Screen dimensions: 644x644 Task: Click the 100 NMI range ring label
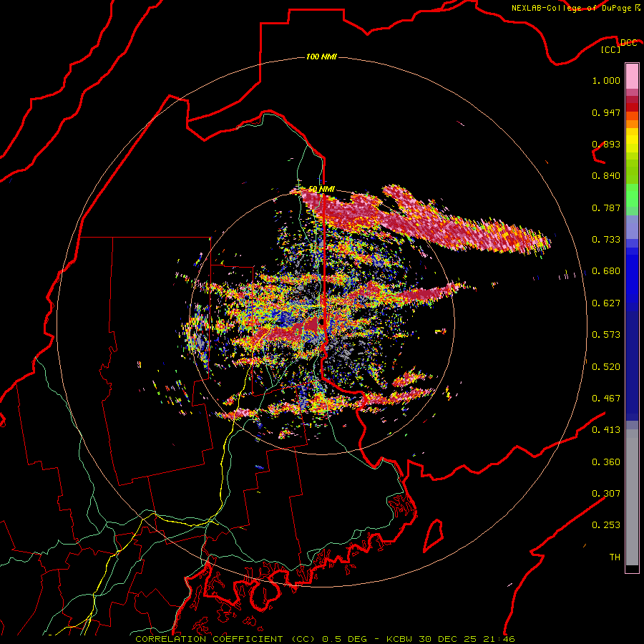[321, 57]
